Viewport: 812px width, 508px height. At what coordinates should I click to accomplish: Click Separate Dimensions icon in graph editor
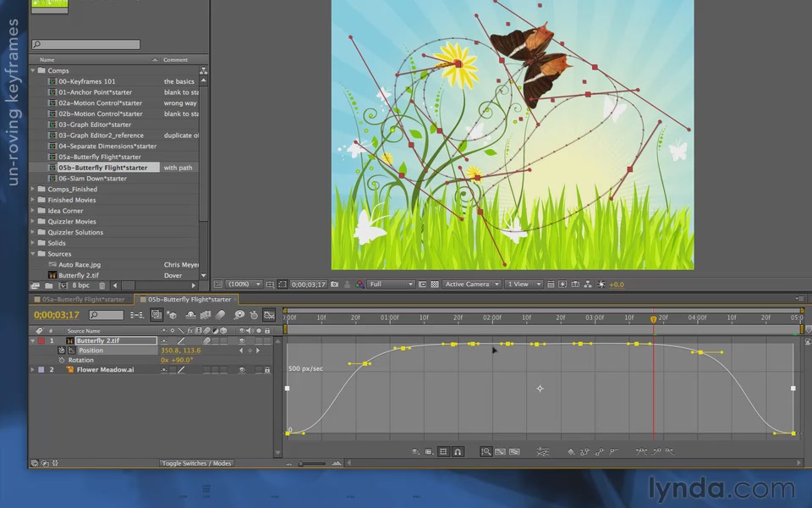coord(542,451)
